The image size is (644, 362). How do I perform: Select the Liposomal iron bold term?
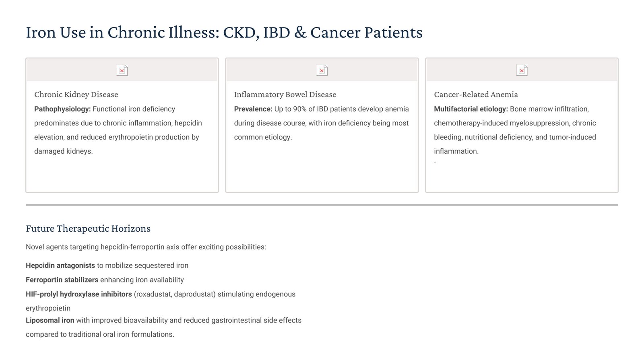pos(50,321)
